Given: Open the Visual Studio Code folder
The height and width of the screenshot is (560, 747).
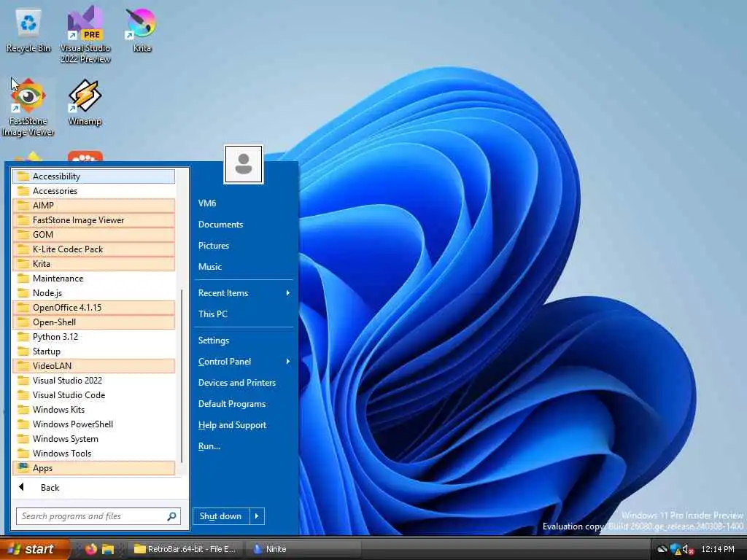Looking at the screenshot, I should click(x=94, y=395).
